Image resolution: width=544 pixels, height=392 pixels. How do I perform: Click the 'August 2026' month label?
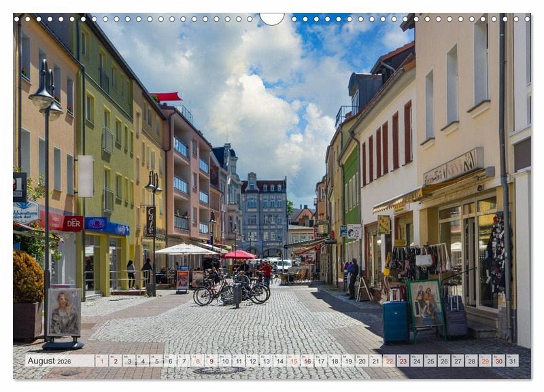(x=49, y=361)
